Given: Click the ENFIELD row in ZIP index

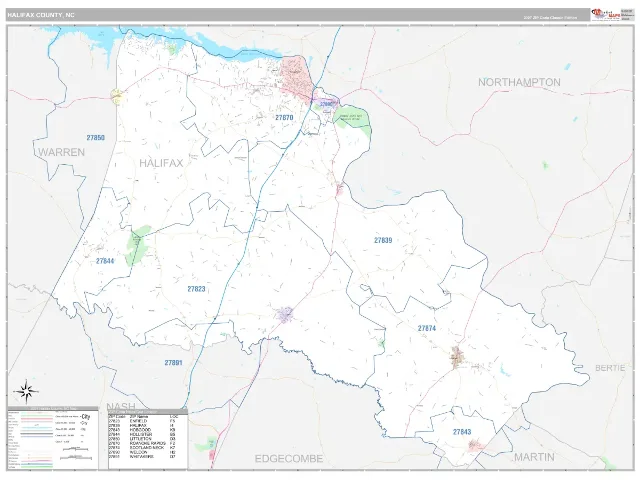Looking at the screenshot, I should tap(144, 421).
